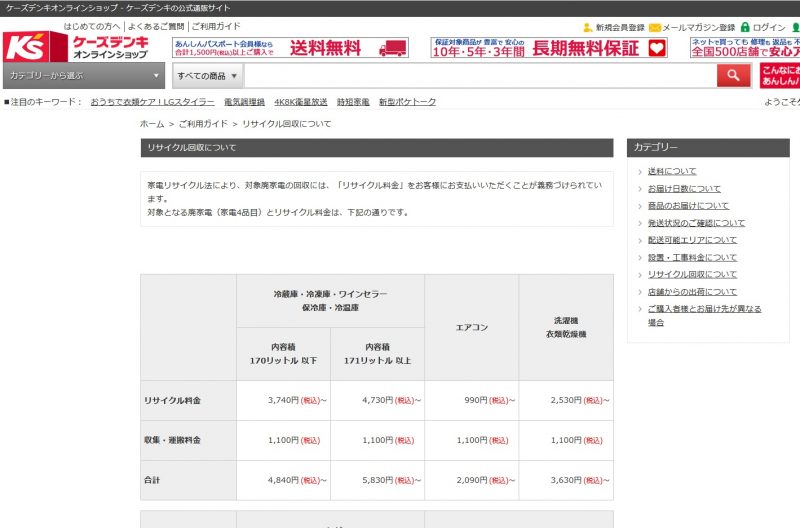
Task: Click the red search magnifier button
Action: click(733, 75)
